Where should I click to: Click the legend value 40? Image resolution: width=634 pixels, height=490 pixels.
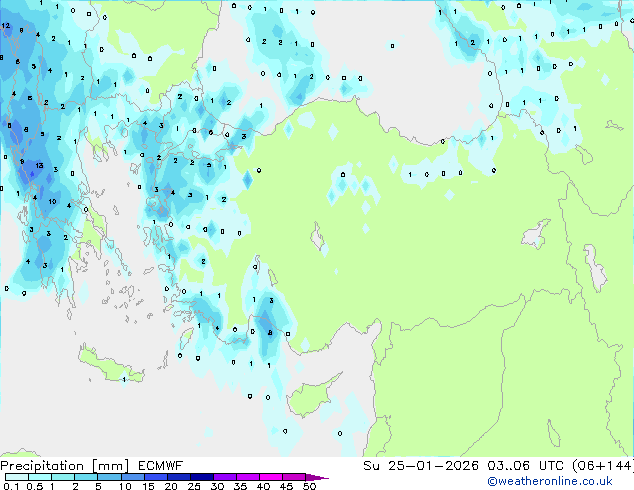263,486
